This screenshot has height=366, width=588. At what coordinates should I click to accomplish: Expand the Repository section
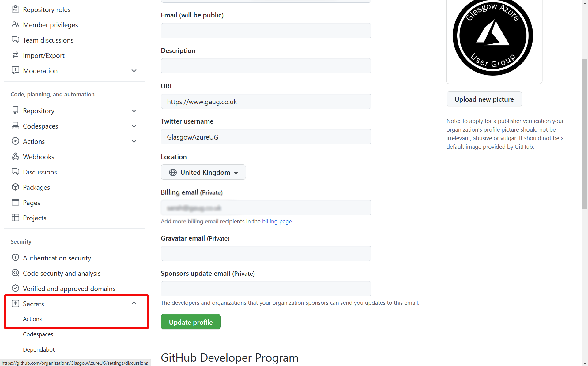134,110
